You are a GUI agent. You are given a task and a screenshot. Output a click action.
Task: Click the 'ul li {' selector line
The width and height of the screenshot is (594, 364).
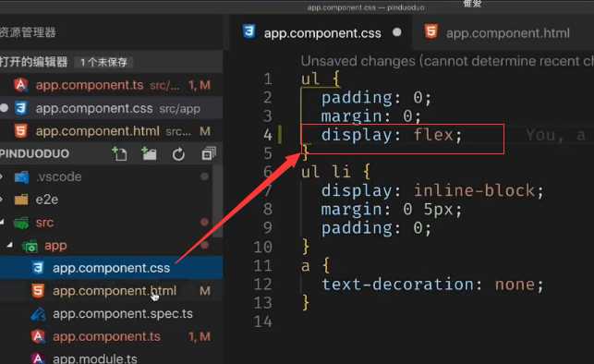335,173
